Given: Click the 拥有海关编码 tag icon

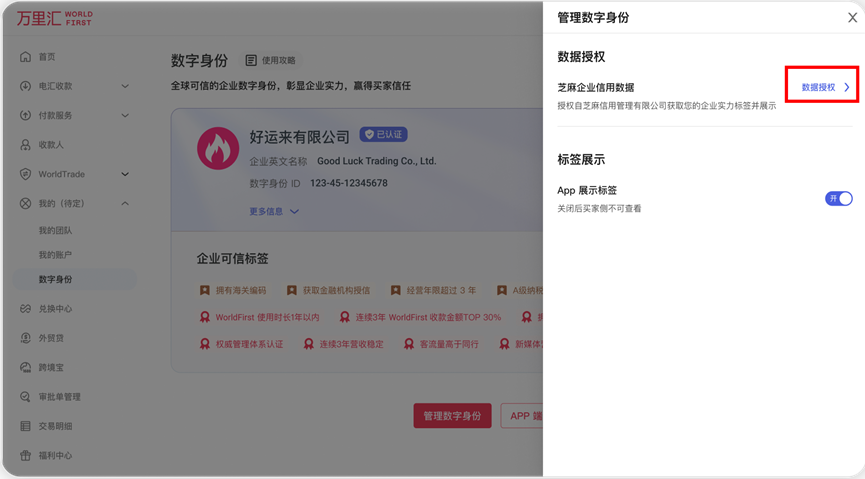Looking at the screenshot, I should [205, 290].
